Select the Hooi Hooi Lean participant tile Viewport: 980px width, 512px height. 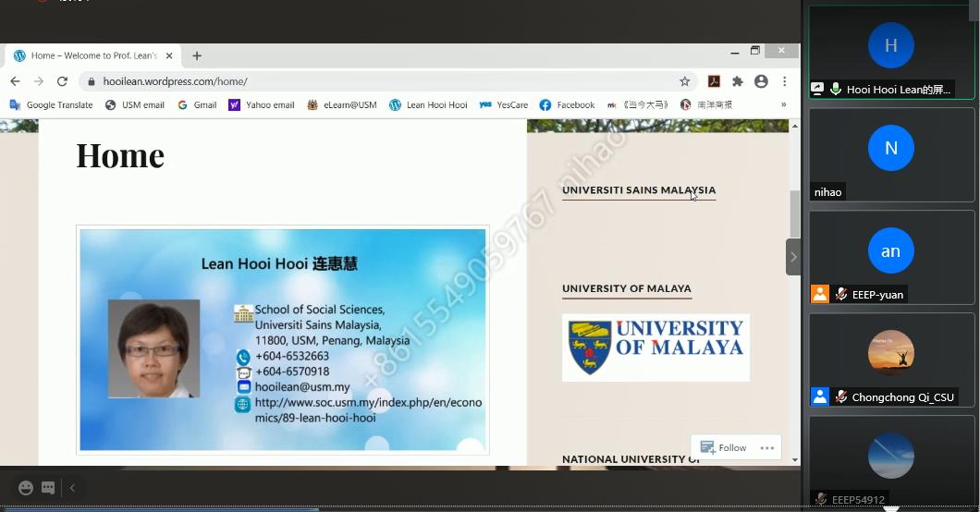[x=891, y=53]
